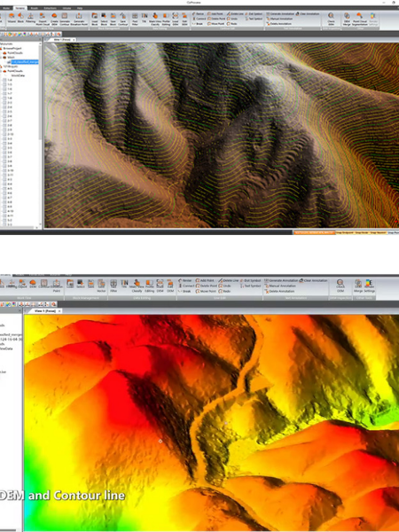Open Point Cloud Segmentation in upper window
Viewport: 399px width, 532px height.
point(360,19)
